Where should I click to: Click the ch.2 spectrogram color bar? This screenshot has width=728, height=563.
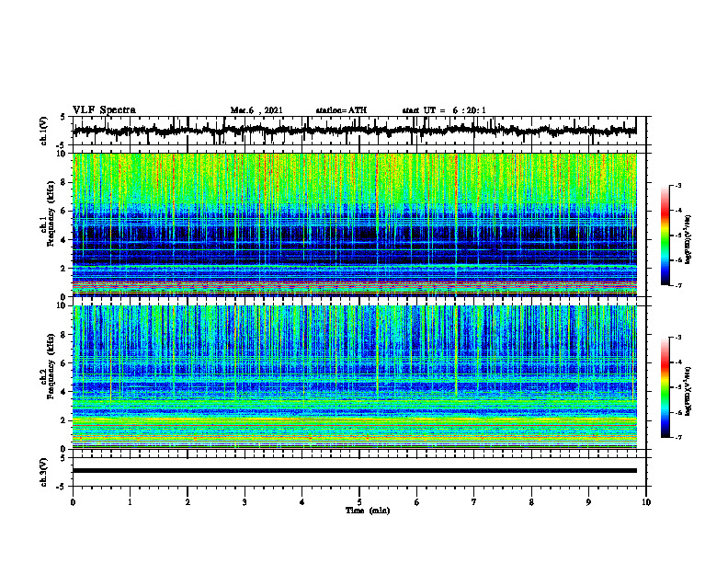pyautogui.click(x=665, y=387)
